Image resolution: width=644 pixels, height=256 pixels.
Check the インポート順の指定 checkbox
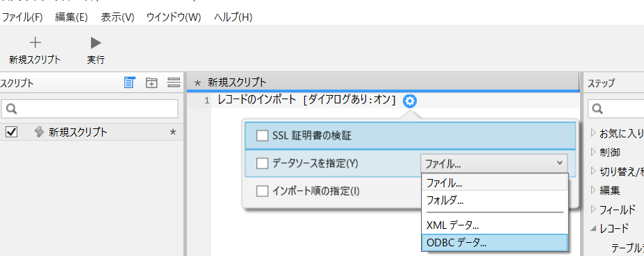(x=262, y=191)
